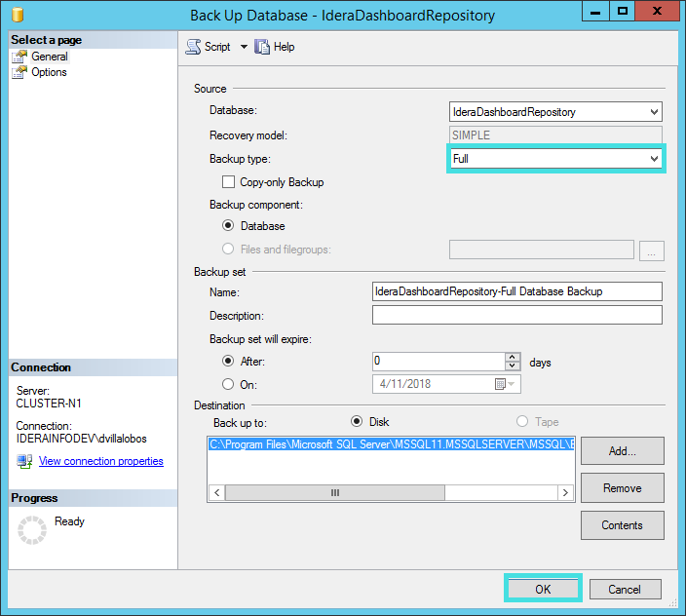This screenshot has width=686, height=616.
Task: Decrease days with the down spinner arrow
Action: click(x=513, y=366)
